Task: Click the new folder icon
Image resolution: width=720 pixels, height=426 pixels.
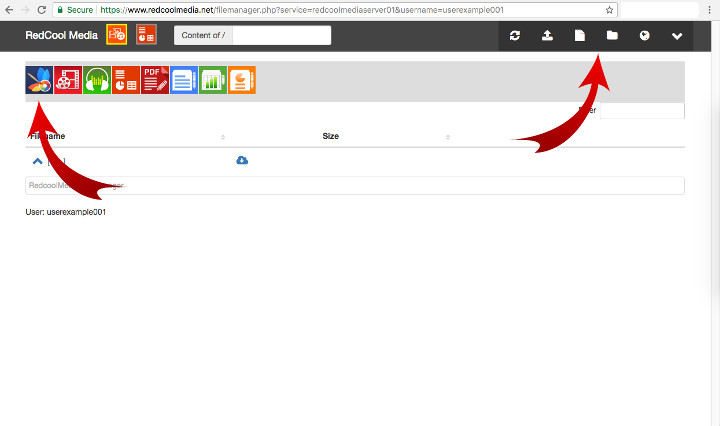Action: pos(612,36)
